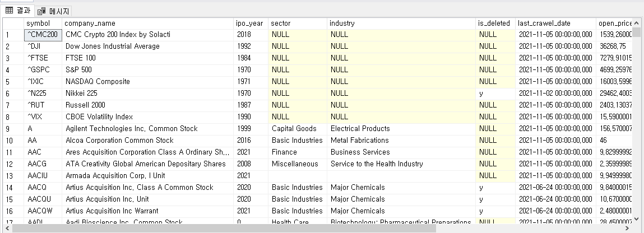The width and height of the screenshot is (644, 233).
Task: Select the 'Russell 2000' cell
Action: (x=148, y=105)
